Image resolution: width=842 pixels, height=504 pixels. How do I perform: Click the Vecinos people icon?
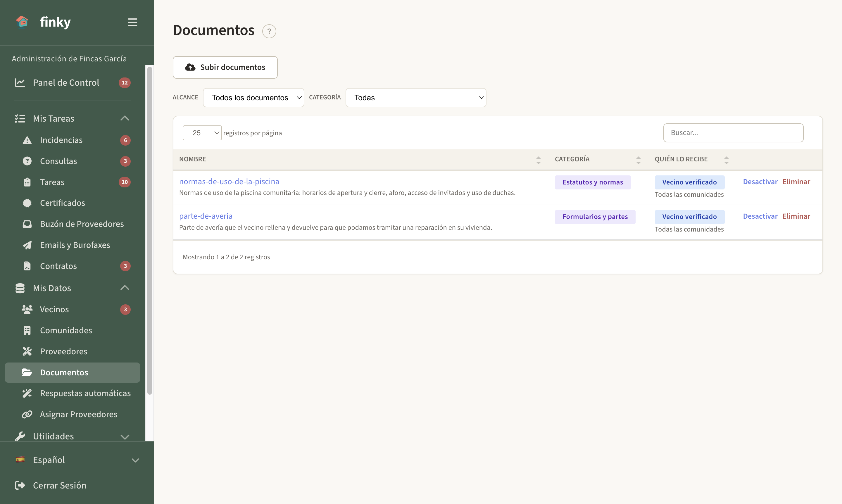coord(27,309)
